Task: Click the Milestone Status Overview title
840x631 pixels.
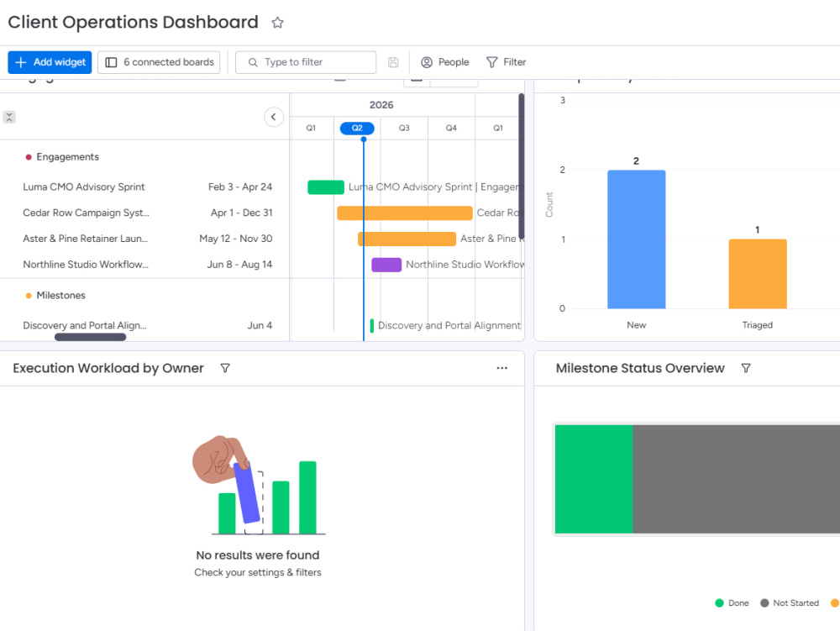Action: coord(639,368)
